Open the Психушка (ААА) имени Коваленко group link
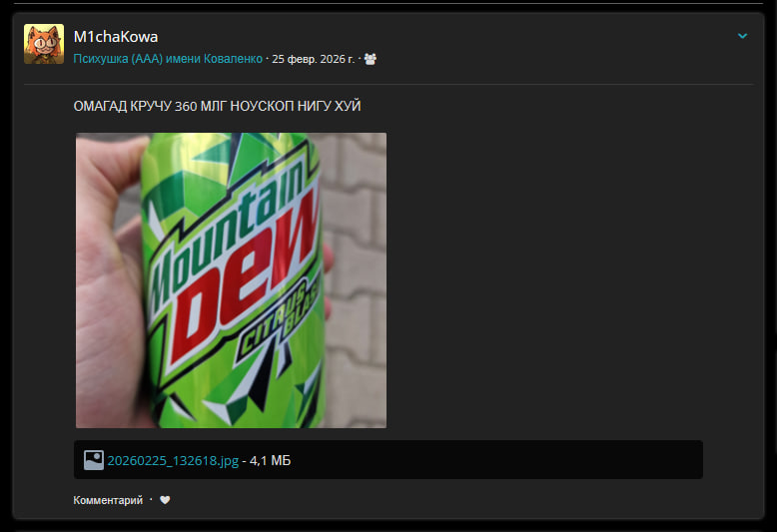Viewport: 777px width, 532px height. coord(168,59)
